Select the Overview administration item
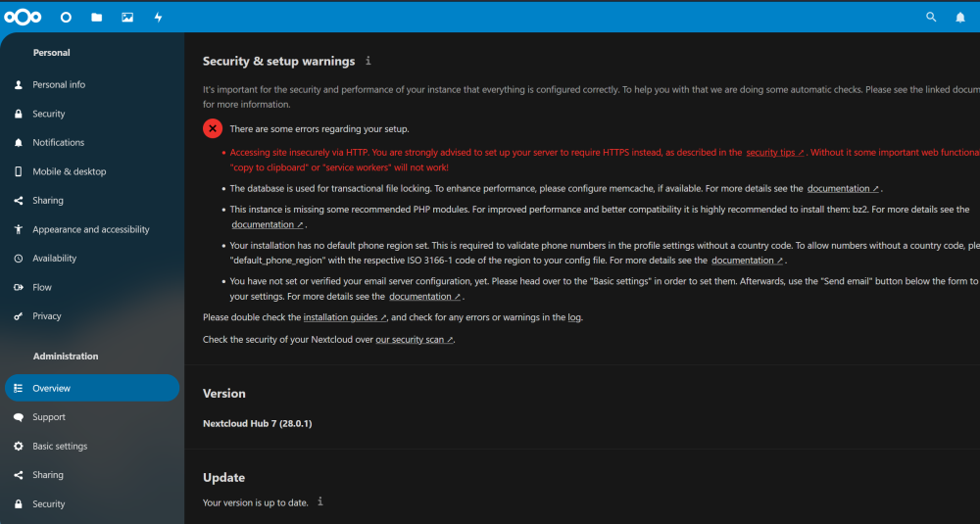Screen dimensions: 980x524 pyautogui.click(x=92, y=388)
